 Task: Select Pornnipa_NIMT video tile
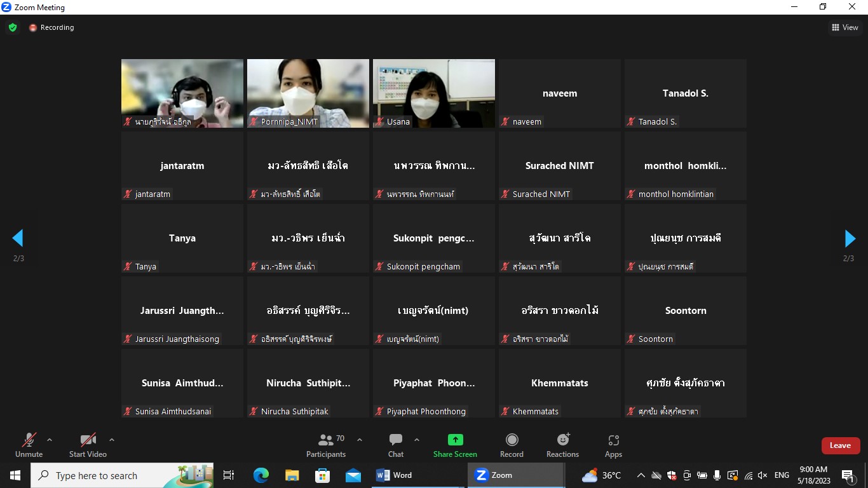(x=308, y=93)
